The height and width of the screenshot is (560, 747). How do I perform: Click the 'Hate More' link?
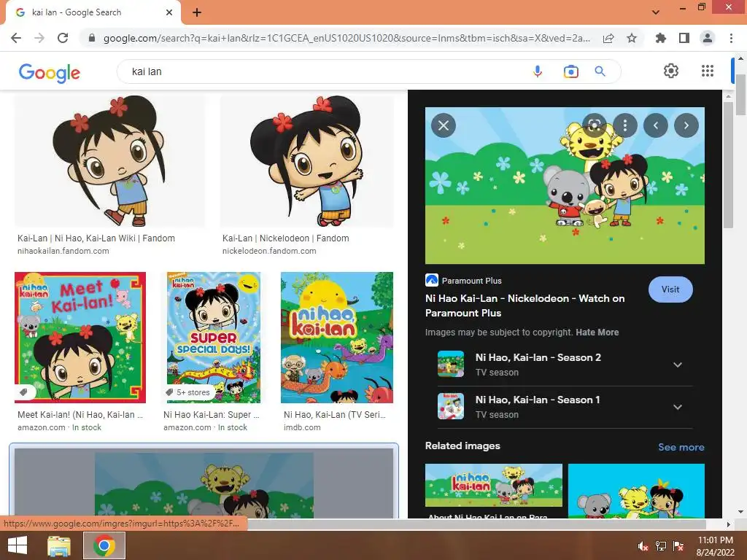(x=597, y=332)
